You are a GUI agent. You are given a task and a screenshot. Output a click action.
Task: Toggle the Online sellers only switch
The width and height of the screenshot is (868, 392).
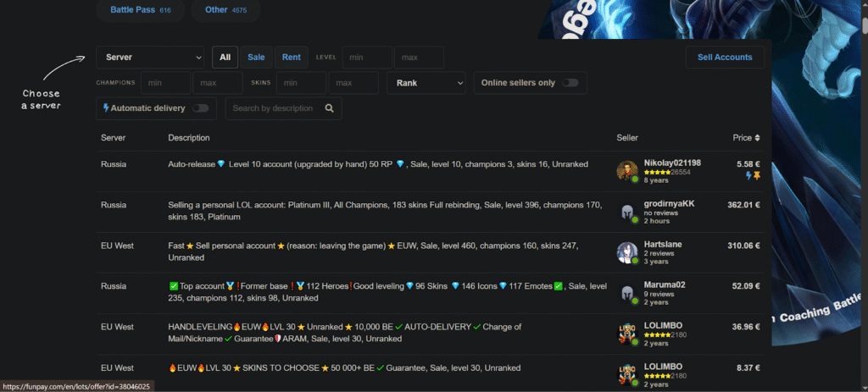click(570, 83)
